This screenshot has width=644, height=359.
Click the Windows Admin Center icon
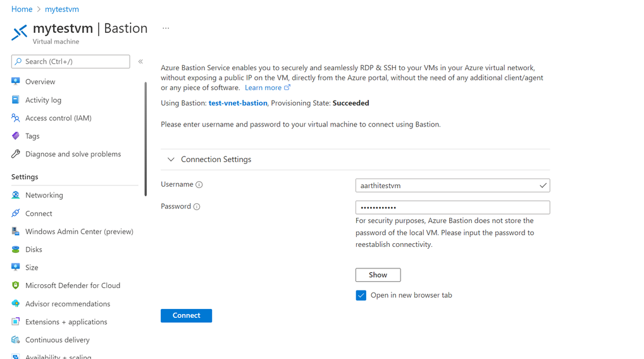16,231
